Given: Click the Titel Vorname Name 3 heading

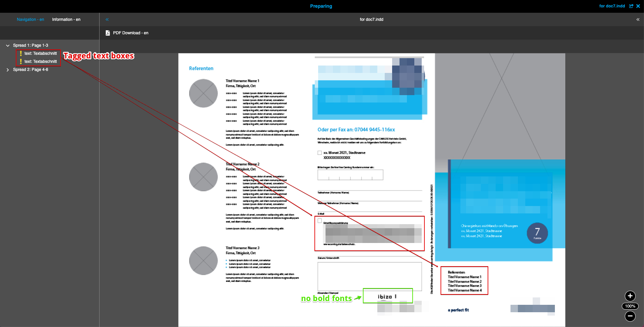Looking at the screenshot, I should 242,248.
